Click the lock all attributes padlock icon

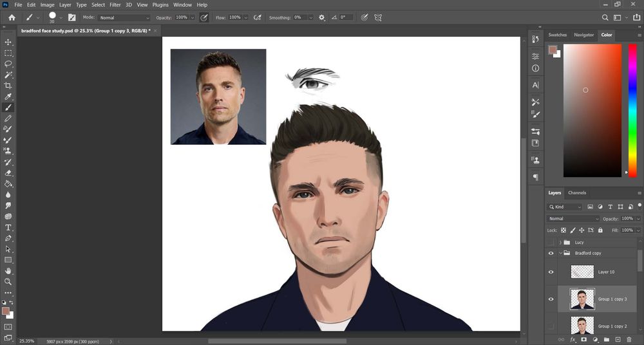[600, 230]
